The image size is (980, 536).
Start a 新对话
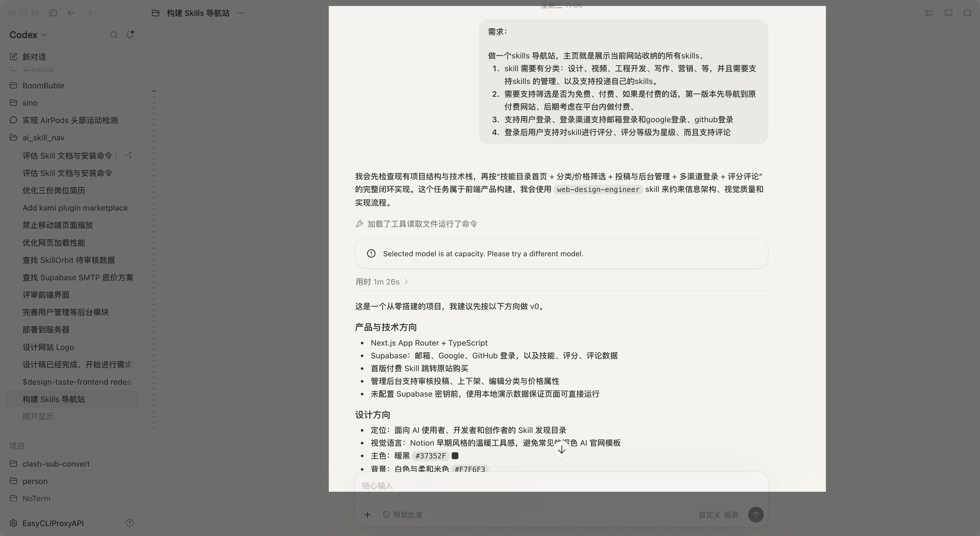(x=72, y=57)
